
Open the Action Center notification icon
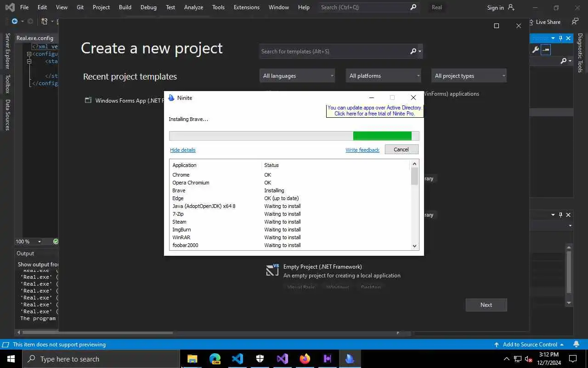573,359
